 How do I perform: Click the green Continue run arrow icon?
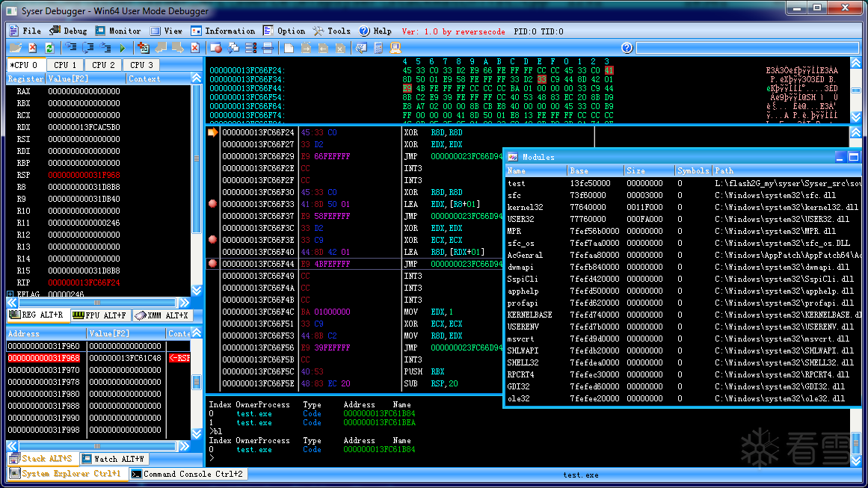pos(122,48)
